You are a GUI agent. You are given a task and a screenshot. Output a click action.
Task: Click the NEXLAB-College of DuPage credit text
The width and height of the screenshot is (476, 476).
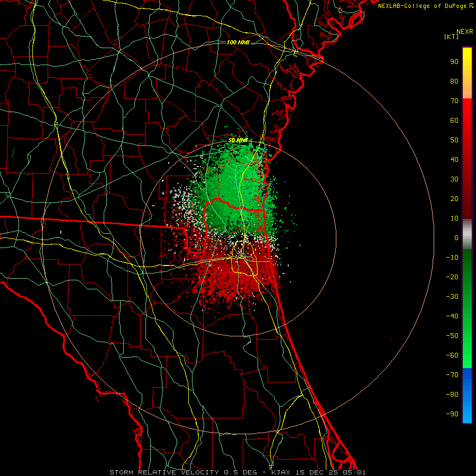pos(425,6)
